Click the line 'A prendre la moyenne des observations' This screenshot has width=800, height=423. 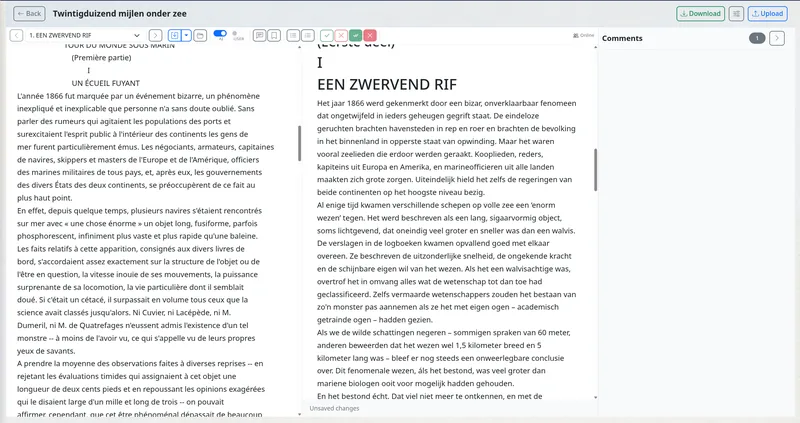click(140, 364)
